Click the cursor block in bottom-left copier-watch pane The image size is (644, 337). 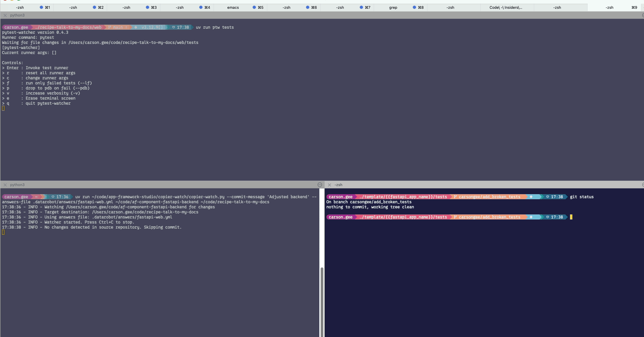[3, 232]
